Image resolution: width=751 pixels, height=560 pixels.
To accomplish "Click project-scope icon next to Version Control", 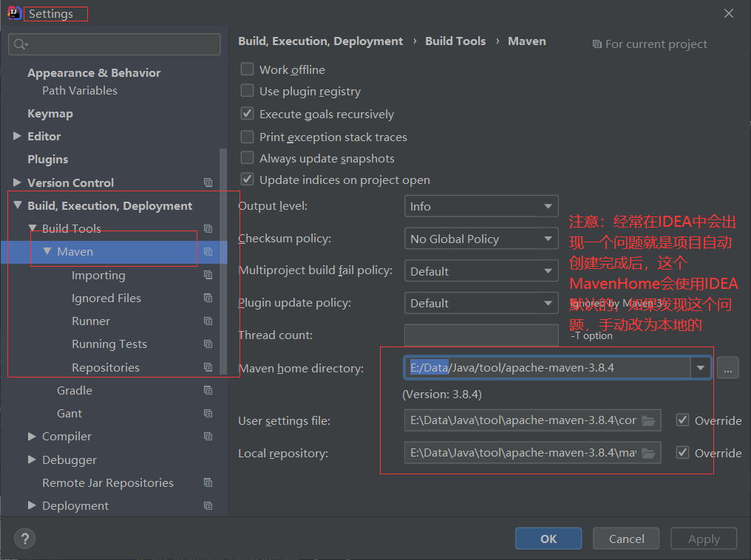I will click(208, 182).
